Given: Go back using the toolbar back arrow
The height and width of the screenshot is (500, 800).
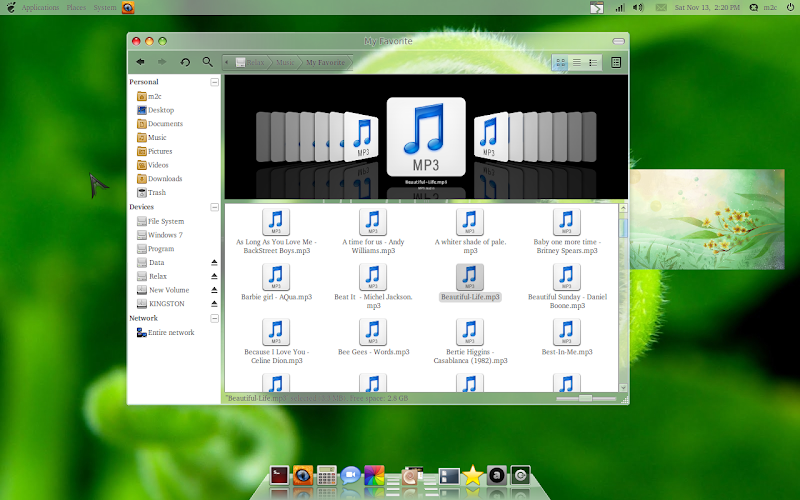Looking at the screenshot, I should (140, 62).
